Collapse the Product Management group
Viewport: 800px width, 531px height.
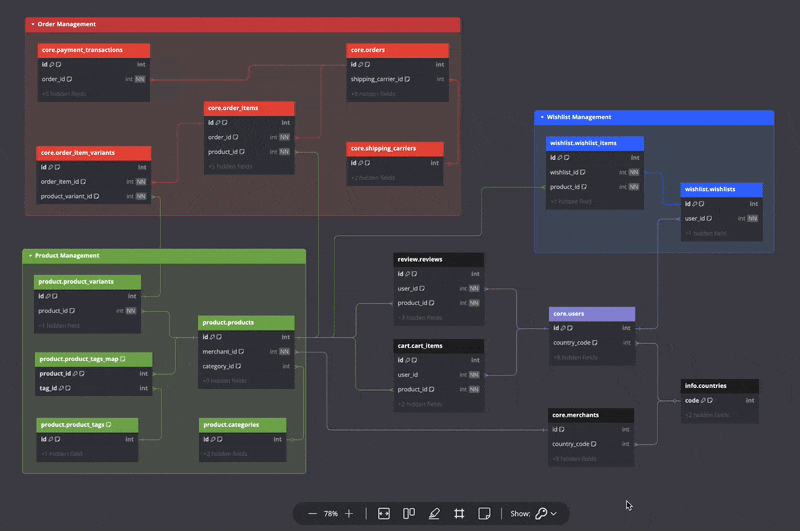[30, 256]
